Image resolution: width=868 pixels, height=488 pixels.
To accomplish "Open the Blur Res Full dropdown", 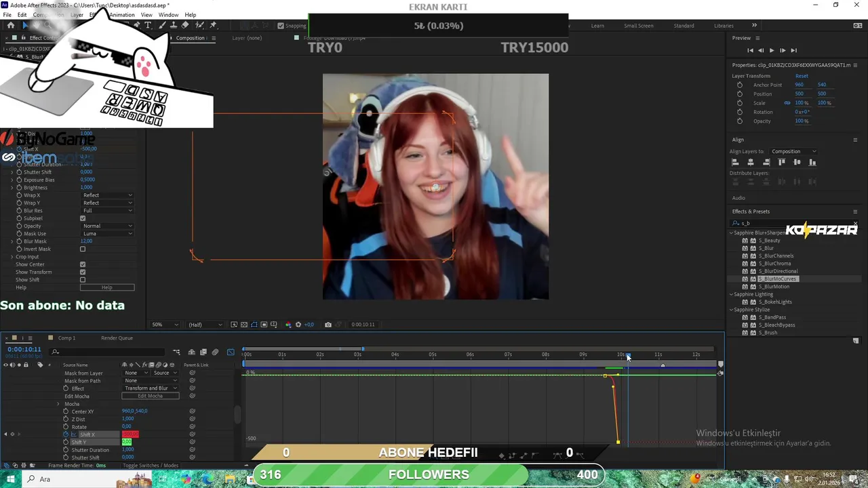I will click(x=107, y=211).
